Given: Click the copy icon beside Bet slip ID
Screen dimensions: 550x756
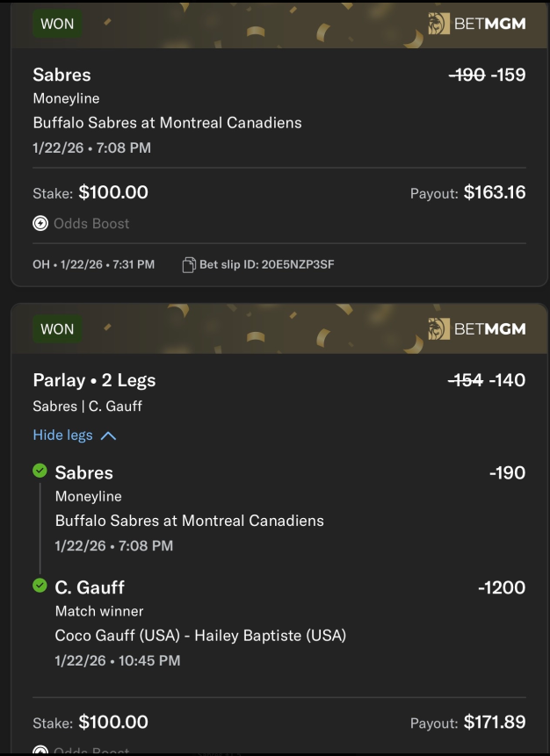Looking at the screenshot, I should 188,264.
